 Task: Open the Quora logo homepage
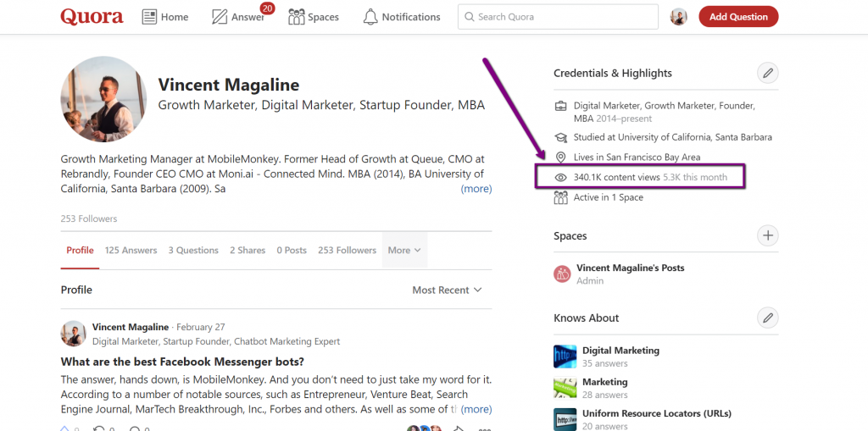(92, 17)
